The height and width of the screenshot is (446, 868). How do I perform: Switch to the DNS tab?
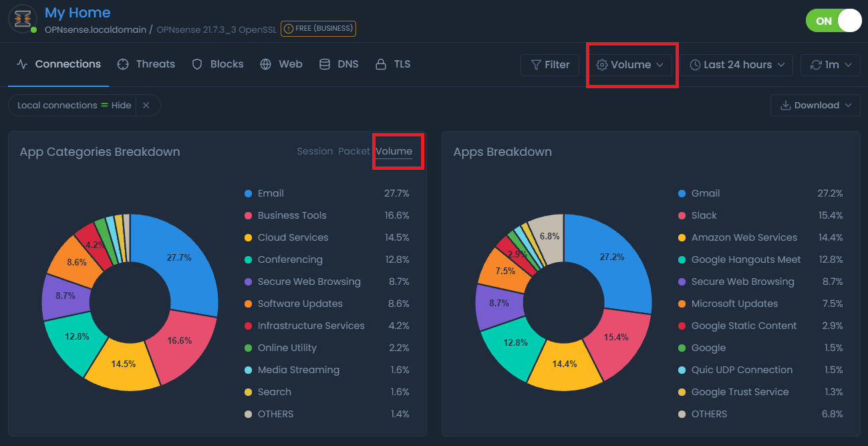(x=339, y=64)
